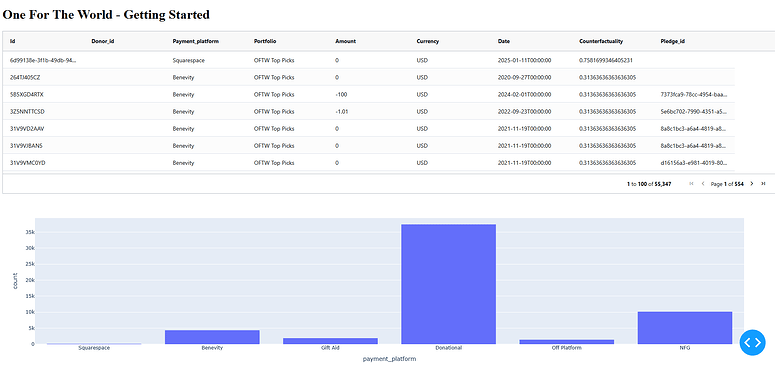
Task: Click the Pledge_id cell 7373fca9-78cc-4954-baa...
Action: (x=694, y=94)
